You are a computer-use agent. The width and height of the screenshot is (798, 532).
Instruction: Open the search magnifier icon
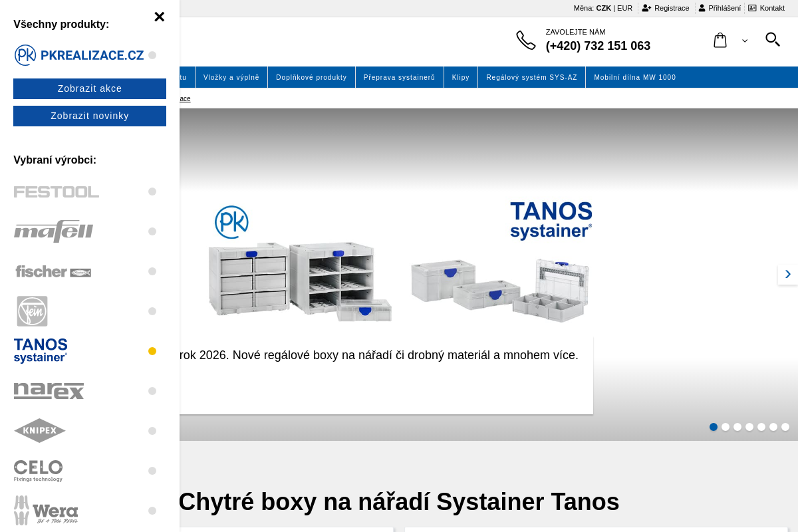[773, 39]
